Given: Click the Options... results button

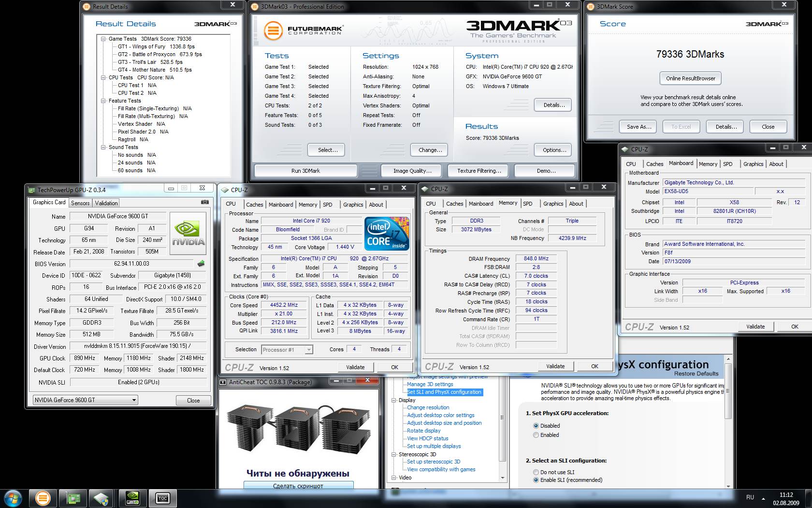Looking at the screenshot, I should [554, 150].
